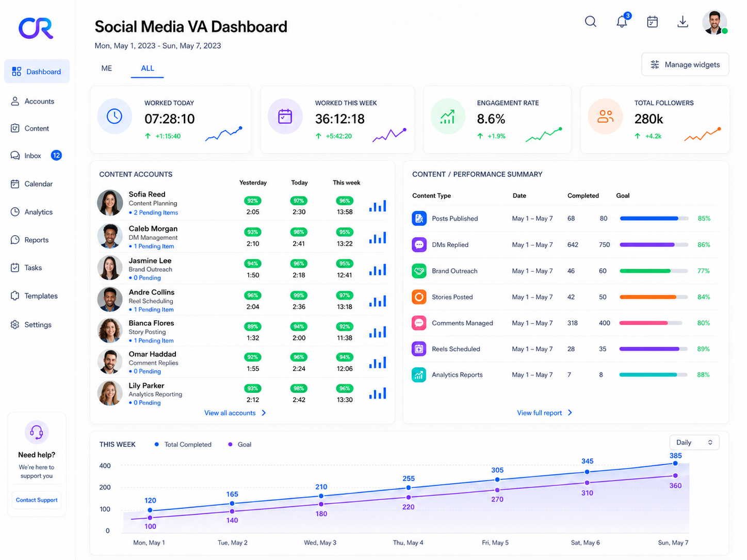Click View all accounts link
This screenshot has height=560, width=747.
pyautogui.click(x=235, y=413)
